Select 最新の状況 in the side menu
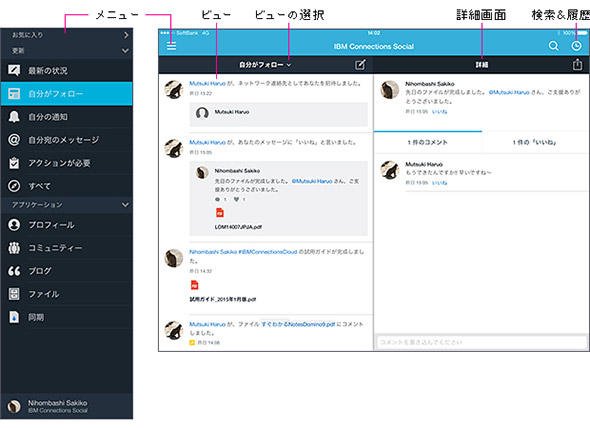 (67, 70)
